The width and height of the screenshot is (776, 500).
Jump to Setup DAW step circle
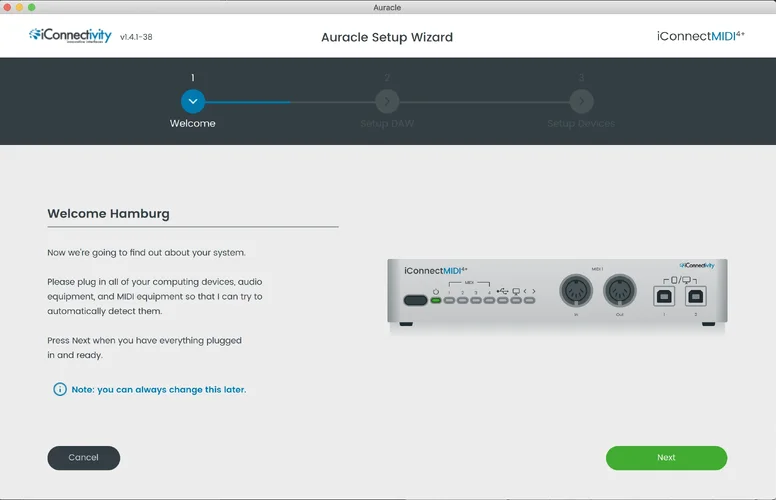tap(387, 101)
